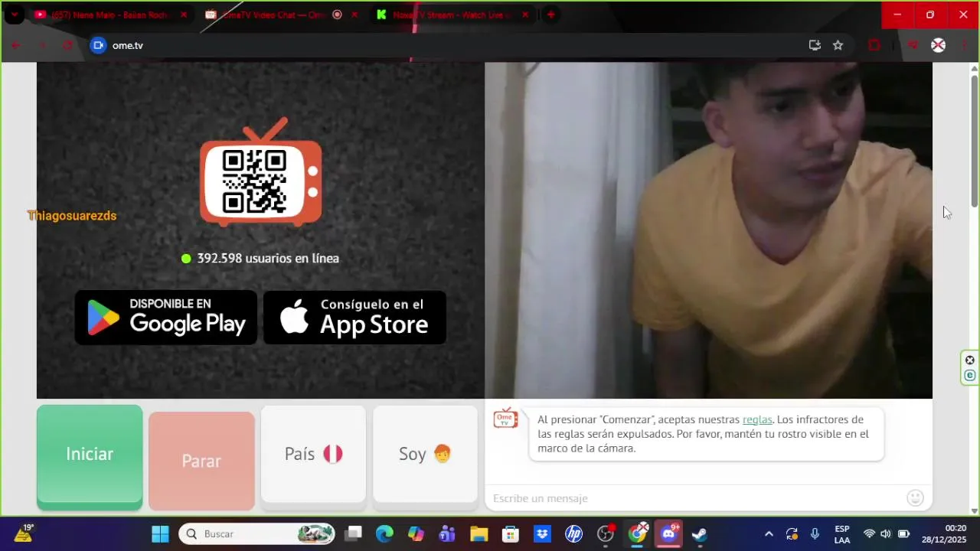The width and height of the screenshot is (980, 551).
Task: Open the clock and date panel
Action: click(944, 534)
